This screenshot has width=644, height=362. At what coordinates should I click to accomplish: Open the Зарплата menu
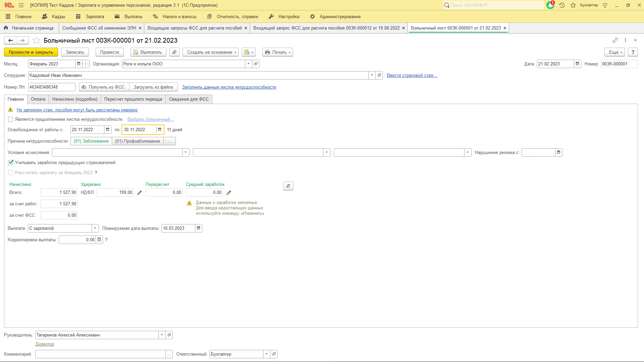[x=90, y=16]
